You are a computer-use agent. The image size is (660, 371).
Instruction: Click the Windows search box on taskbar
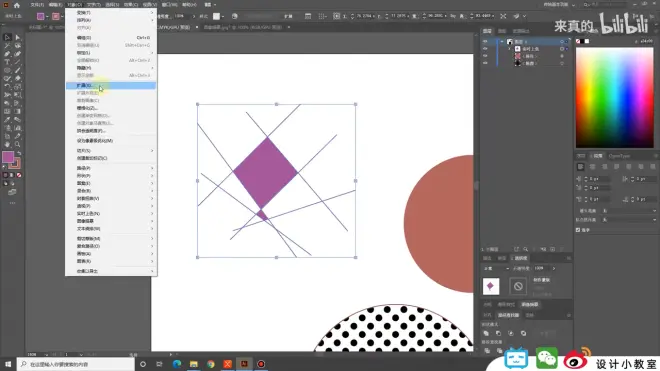coord(76,364)
